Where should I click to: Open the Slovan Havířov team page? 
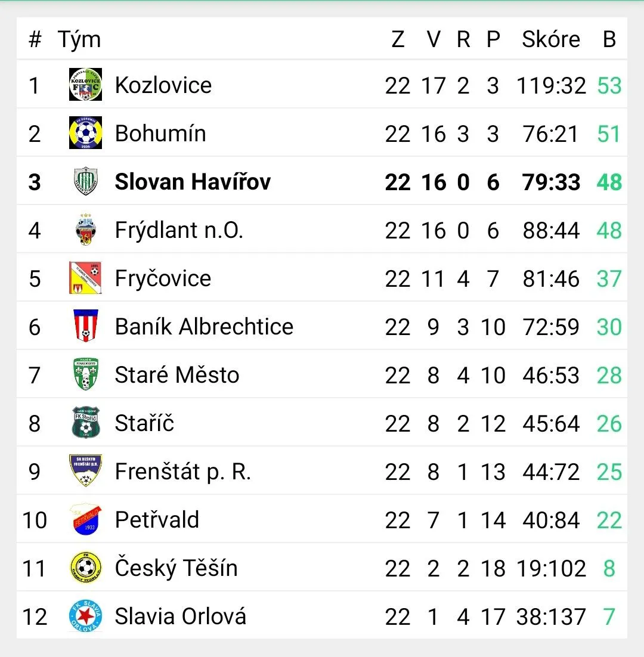coord(193,182)
